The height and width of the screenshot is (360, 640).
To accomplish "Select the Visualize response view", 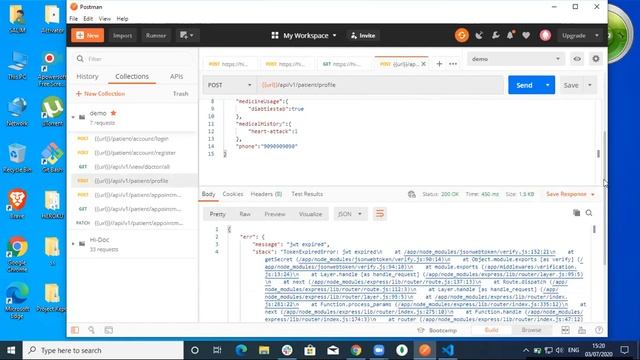I will [x=310, y=214].
